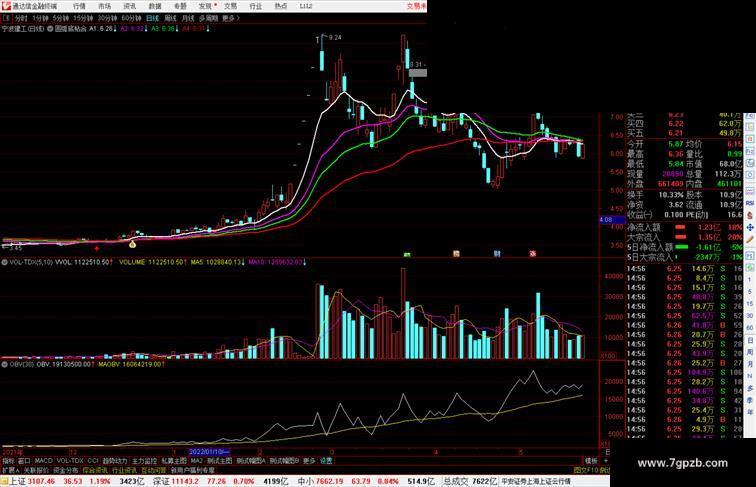Click the red arrow marker on chart

click(x=97, y=249)
